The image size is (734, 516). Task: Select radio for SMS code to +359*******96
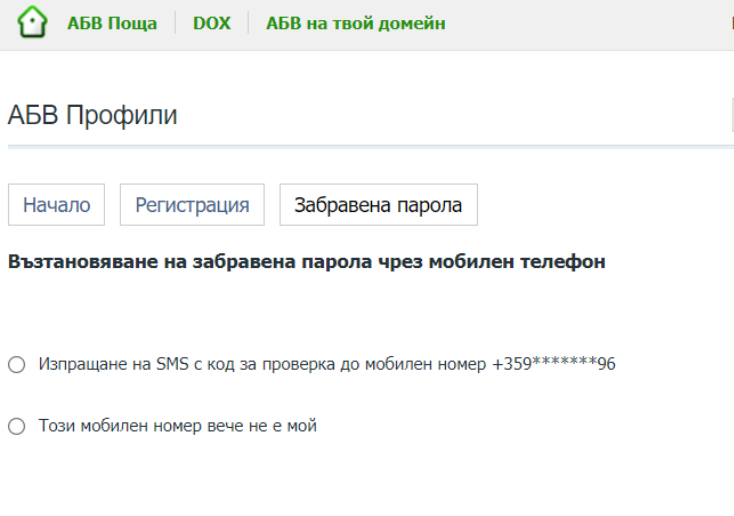coord(17,364)
